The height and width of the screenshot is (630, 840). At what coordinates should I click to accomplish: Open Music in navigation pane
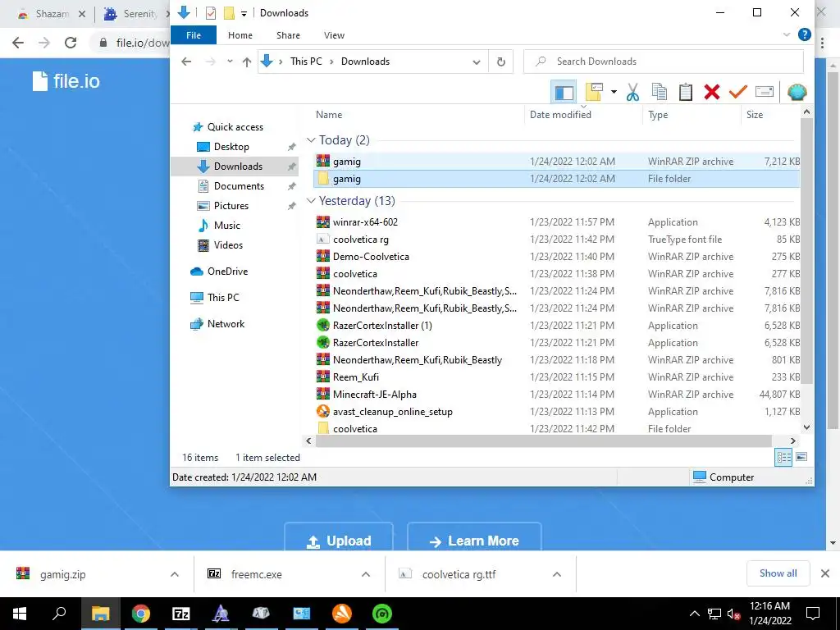click(226, 226)
